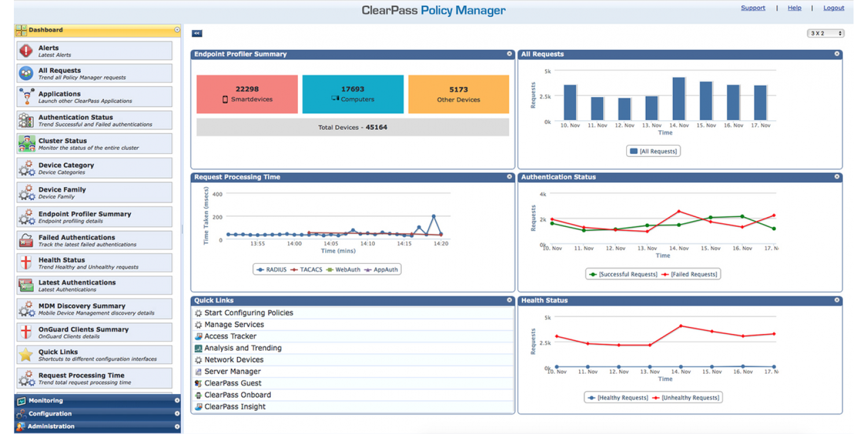Click the Alerts warning icon
The height and width of the screenshot is (434, 868).
26,51
